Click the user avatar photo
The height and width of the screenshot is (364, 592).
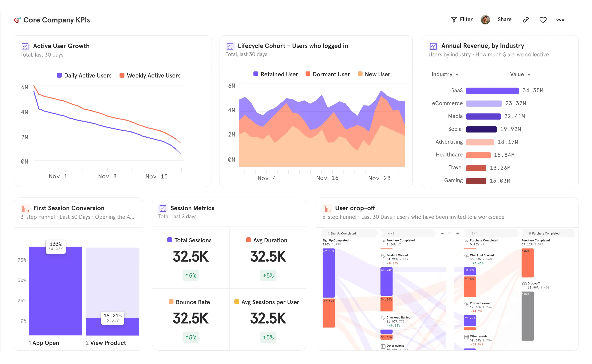pos(485,20)
